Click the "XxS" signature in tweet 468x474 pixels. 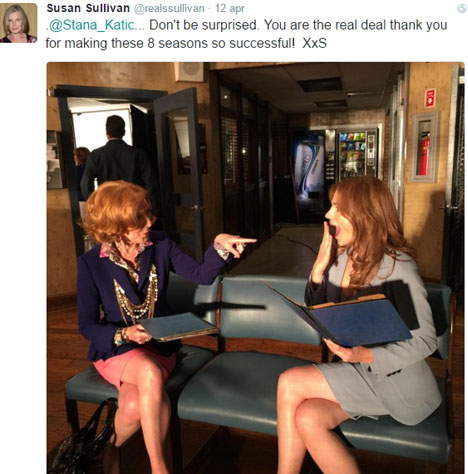pos(314,43)
